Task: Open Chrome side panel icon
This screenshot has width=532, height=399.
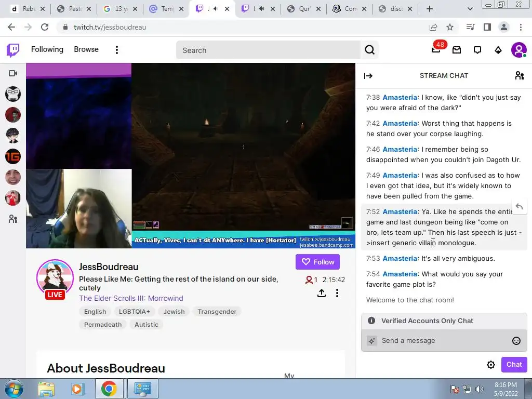Action: click(487, 27)
